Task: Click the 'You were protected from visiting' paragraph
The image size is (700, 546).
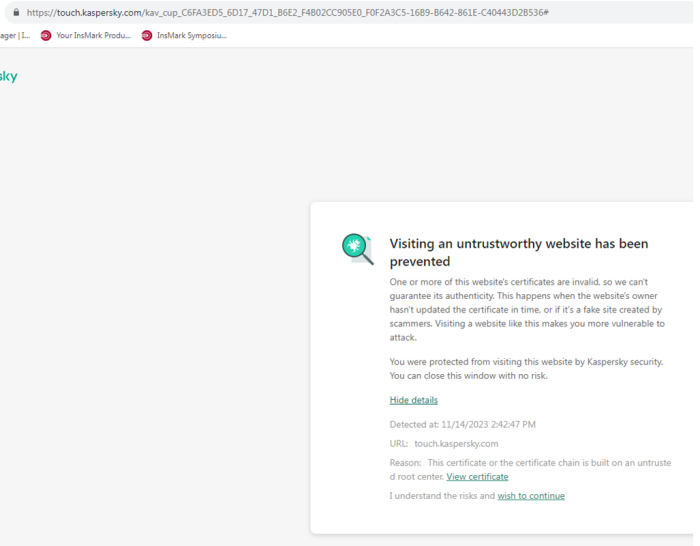Action: [x=526, y=369]
